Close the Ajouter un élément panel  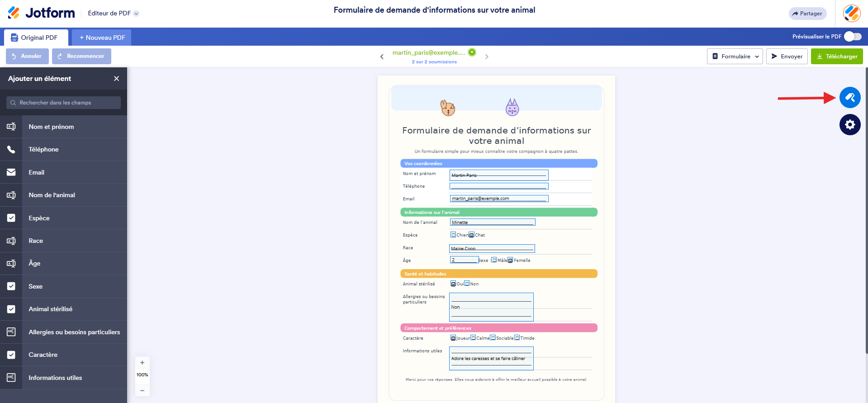(x=116, y=79)
